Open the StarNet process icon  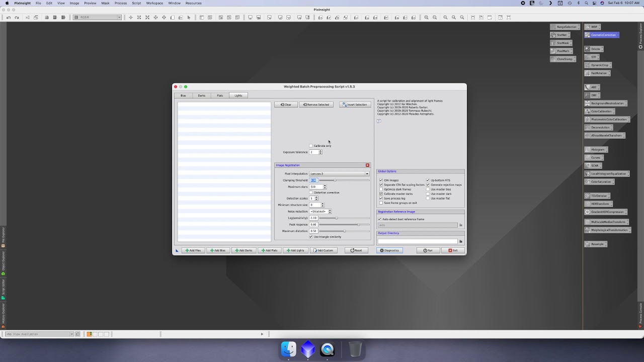point(560,35)
